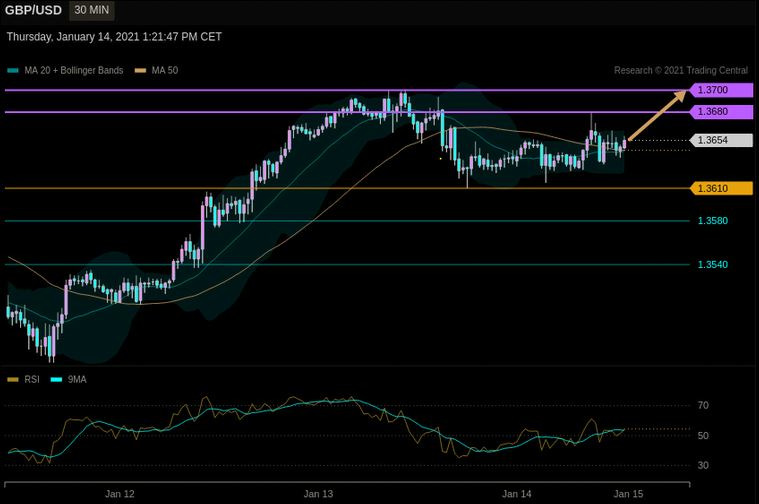Image resolution: width=759 pixels, height=504 pixels.
Task: Click the RSI 50 axis value
Action: coord(703,436)
